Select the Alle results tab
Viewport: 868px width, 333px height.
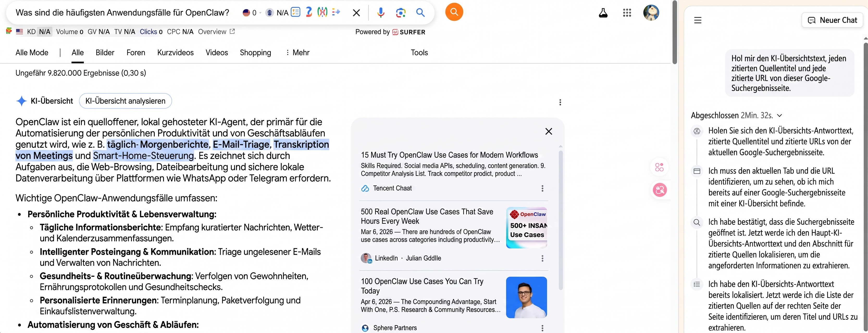[78, 53]
